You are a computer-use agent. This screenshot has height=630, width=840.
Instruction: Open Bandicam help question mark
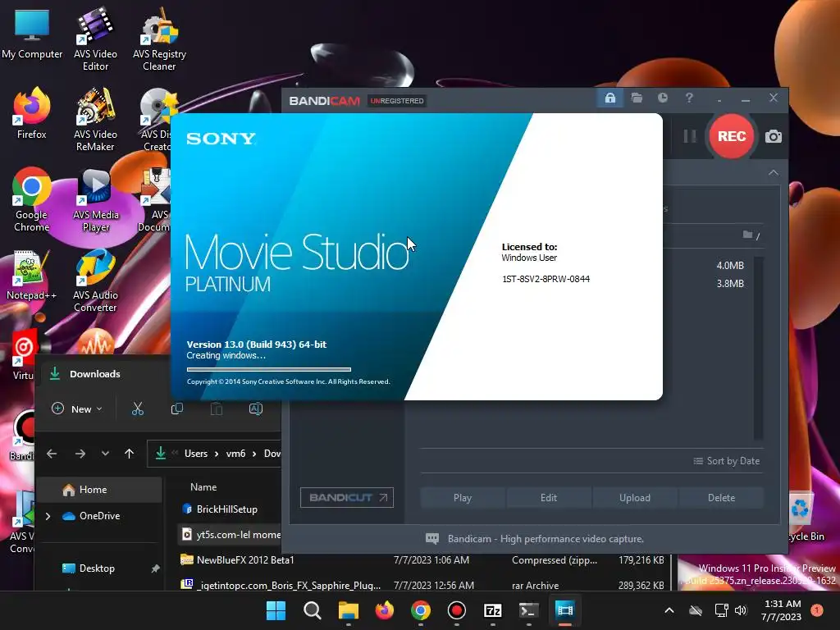tap(689, 98)
